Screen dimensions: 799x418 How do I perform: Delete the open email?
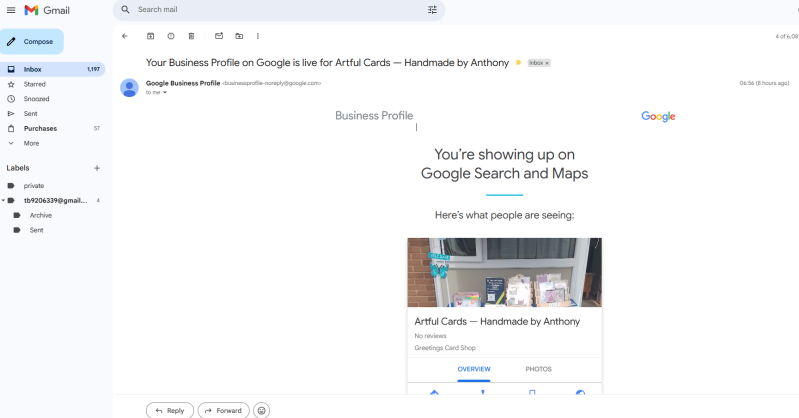click(x=191, y=36)
